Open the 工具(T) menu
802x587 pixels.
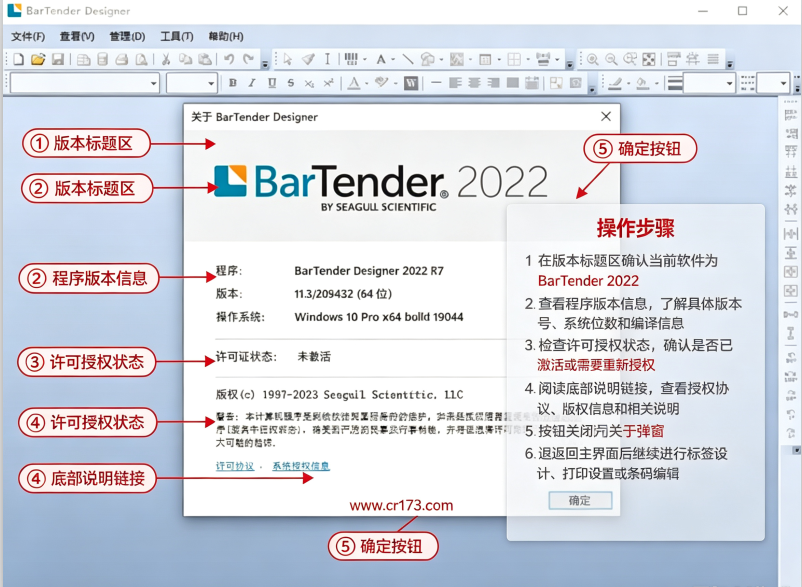coord(177,36)
